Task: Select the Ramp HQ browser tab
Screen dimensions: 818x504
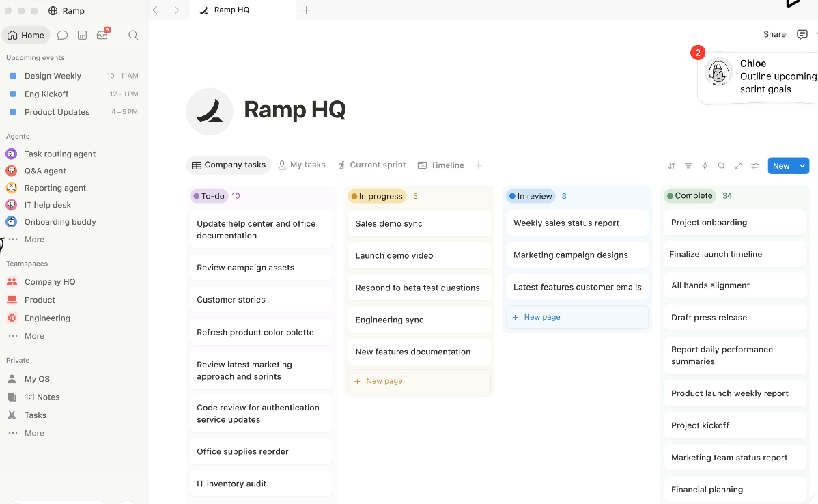Action: [x=242, y=10]
